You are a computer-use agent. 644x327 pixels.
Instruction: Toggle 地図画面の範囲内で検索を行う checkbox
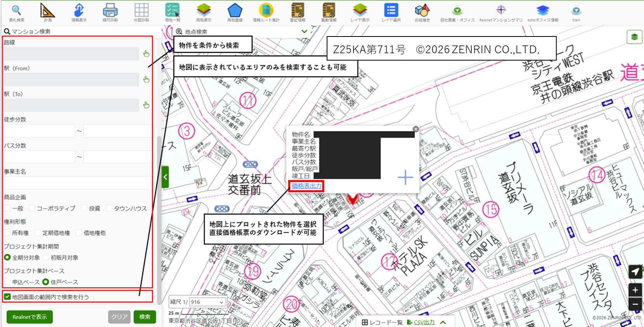(7, 297)
